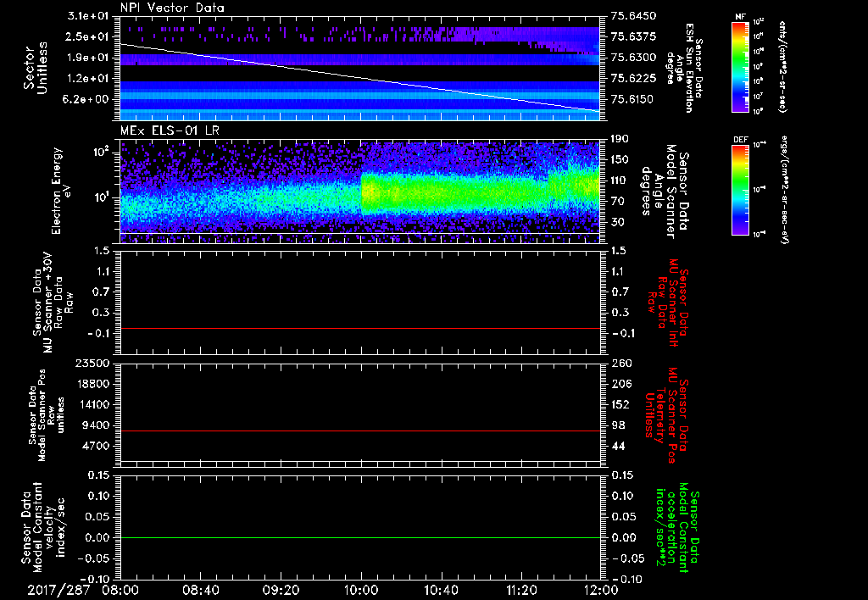This screenshot has width=868, height=600.
Task: Click the white diagonal Sun Elevation line
Action: click(360, 77)
